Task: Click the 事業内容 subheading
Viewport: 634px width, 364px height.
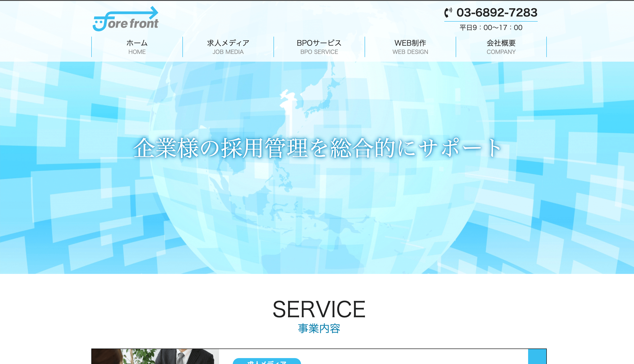Action: 319,328
